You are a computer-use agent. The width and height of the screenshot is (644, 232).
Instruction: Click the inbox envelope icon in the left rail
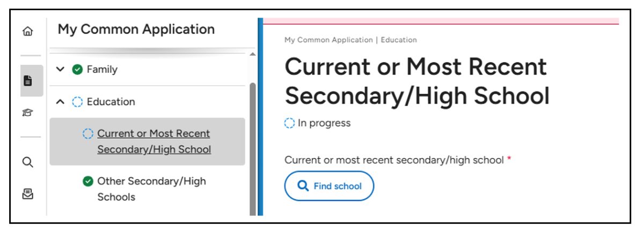pyautogui.click(x=27, y=194)
